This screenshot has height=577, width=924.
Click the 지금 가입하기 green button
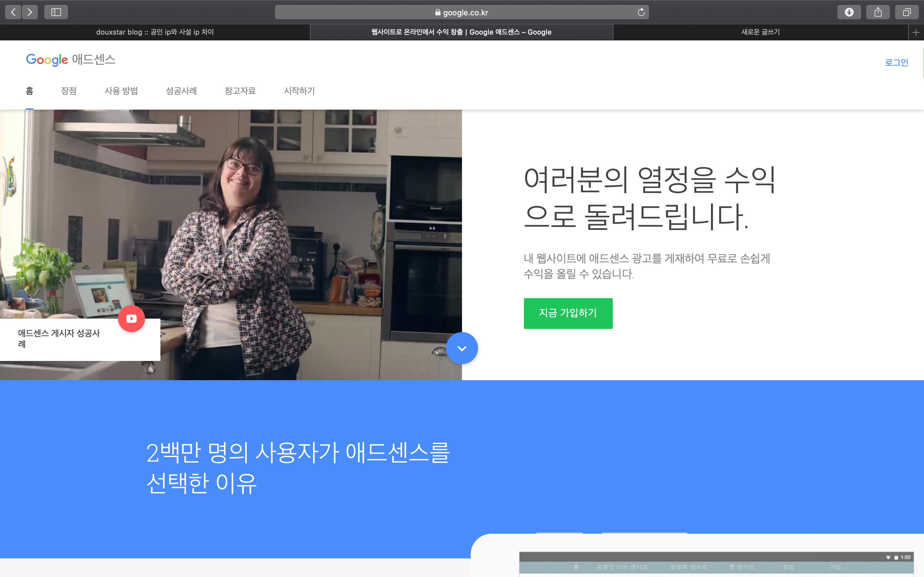(568, 313)
